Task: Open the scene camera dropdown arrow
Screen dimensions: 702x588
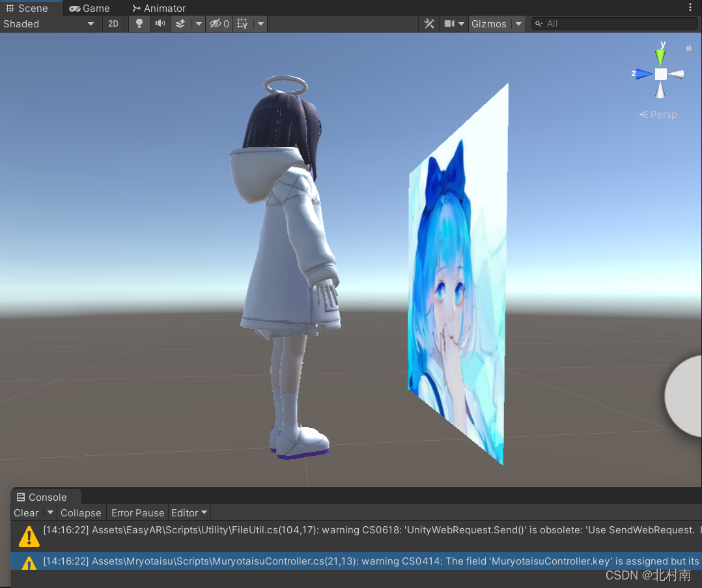Action: coord(461,23)
